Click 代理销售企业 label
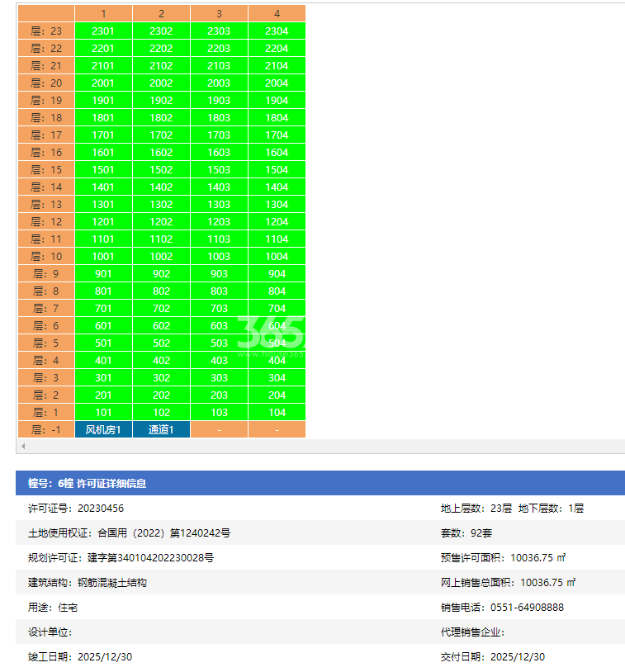Screen dimensions: 625x672 473,632
